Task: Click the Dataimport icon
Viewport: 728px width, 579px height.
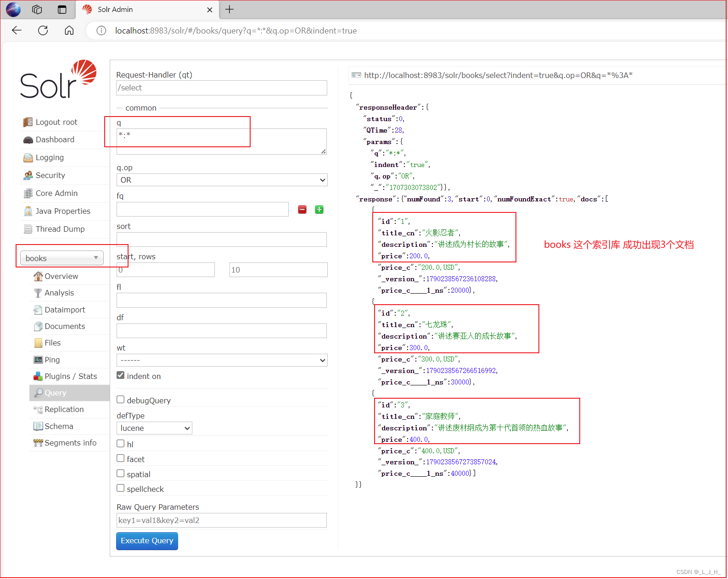Action: [x=38, y=310]
